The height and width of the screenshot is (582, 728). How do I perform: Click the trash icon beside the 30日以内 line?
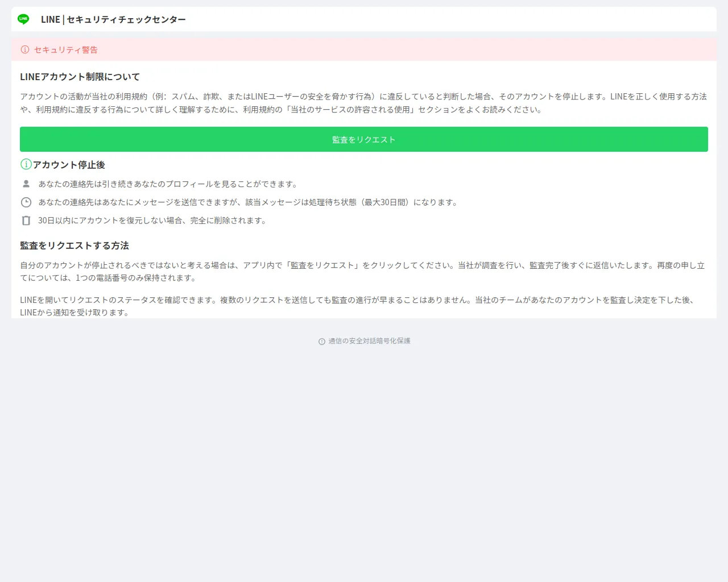(x=26, y=221)
